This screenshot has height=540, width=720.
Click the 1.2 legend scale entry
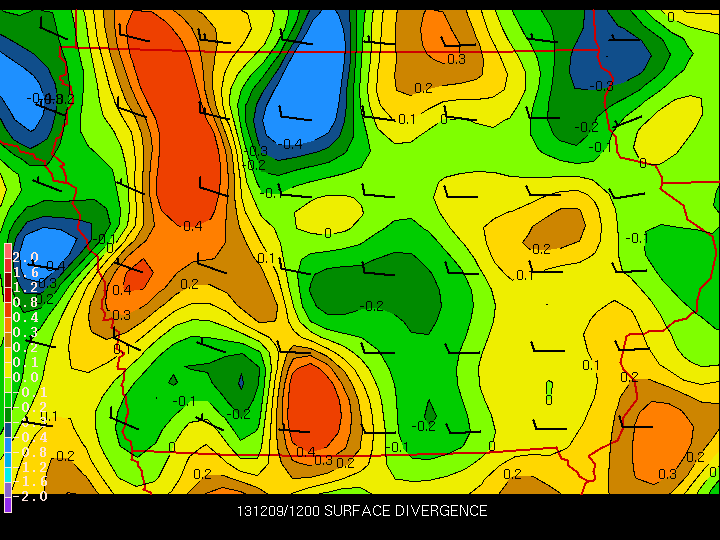25,286
